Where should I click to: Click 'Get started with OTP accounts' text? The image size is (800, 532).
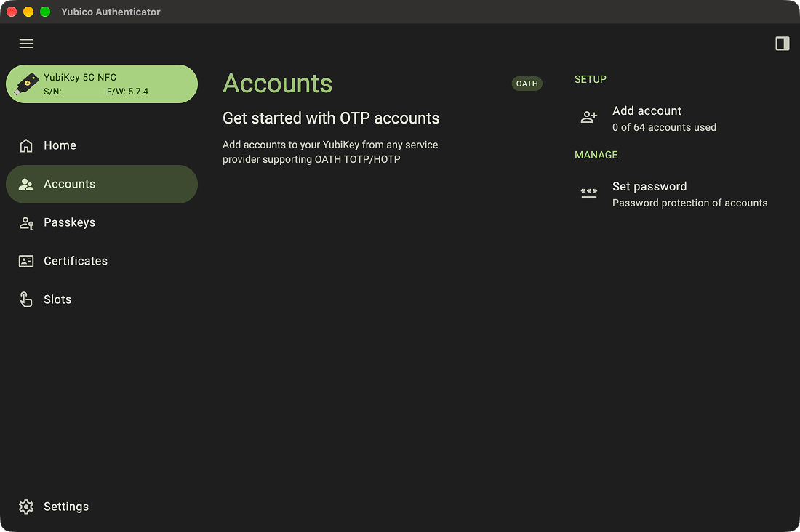click(x=331, y=118)
